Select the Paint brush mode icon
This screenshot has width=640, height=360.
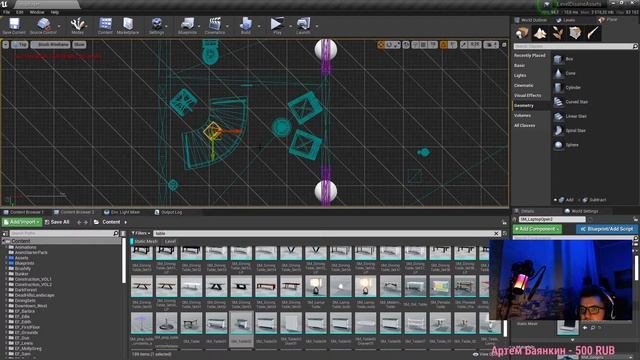click(593, 33)
